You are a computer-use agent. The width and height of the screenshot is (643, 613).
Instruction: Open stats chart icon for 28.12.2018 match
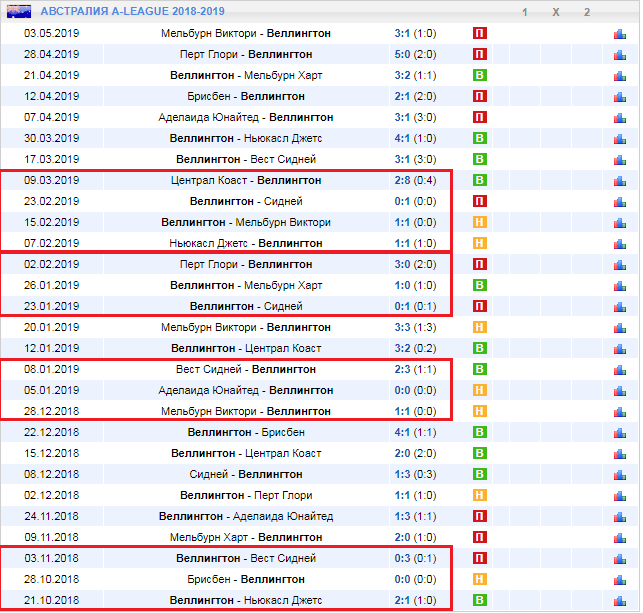(620, 412)
